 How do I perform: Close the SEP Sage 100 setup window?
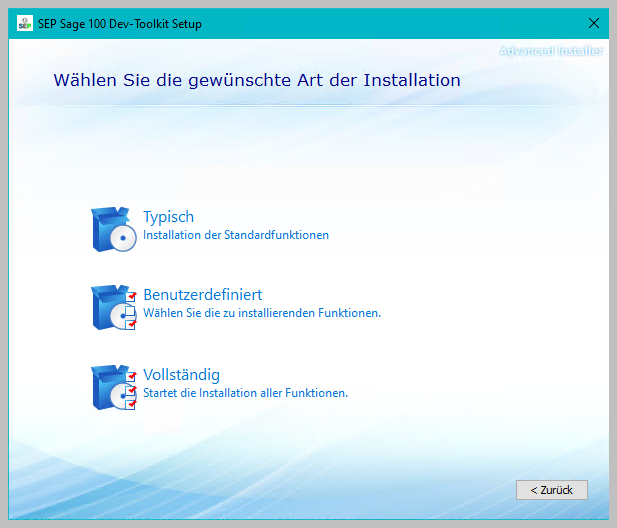(x=594, y=23)
